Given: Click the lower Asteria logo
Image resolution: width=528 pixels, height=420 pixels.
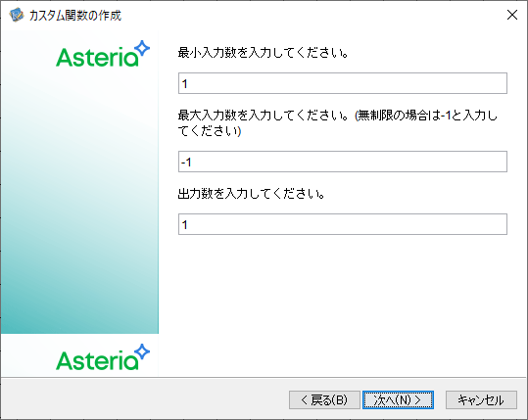Looking at the screenshot, I should tap(103, 357).
